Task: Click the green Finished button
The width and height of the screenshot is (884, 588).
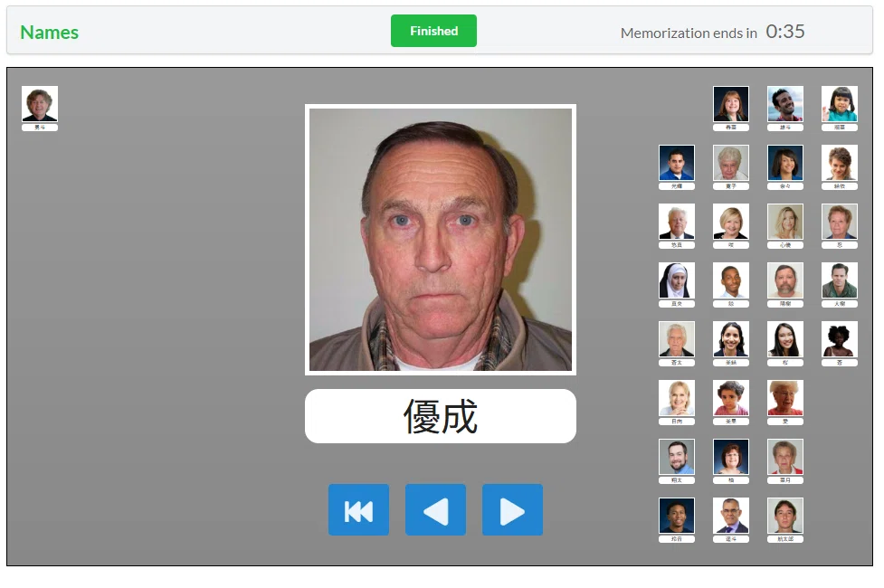Action: click(433, 31)
